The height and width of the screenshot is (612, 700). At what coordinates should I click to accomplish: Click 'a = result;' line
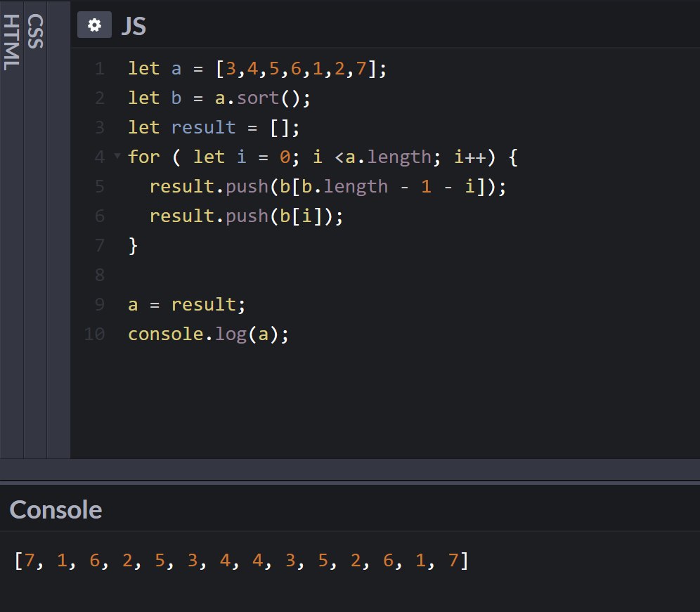187,304
